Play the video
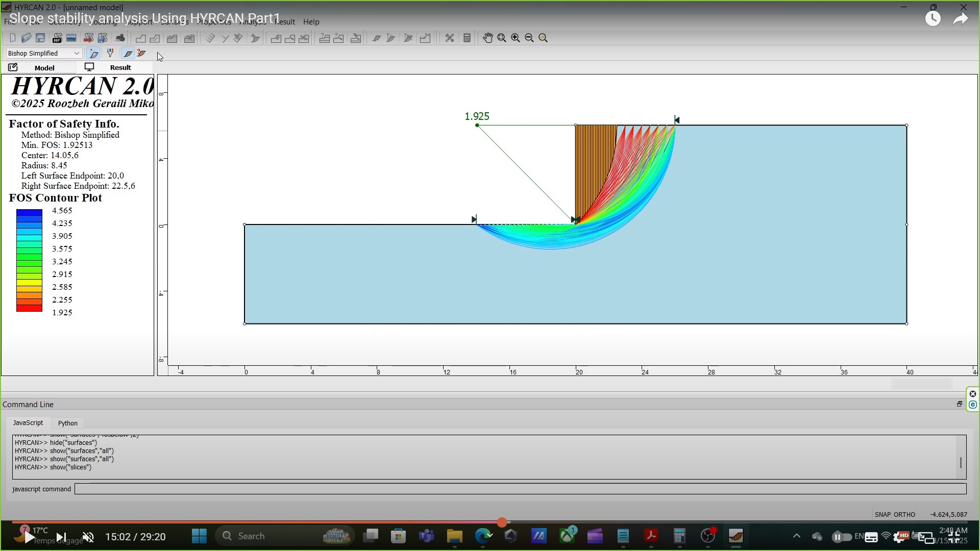Screen dimensions: 980x551 [x=29, y=537]
